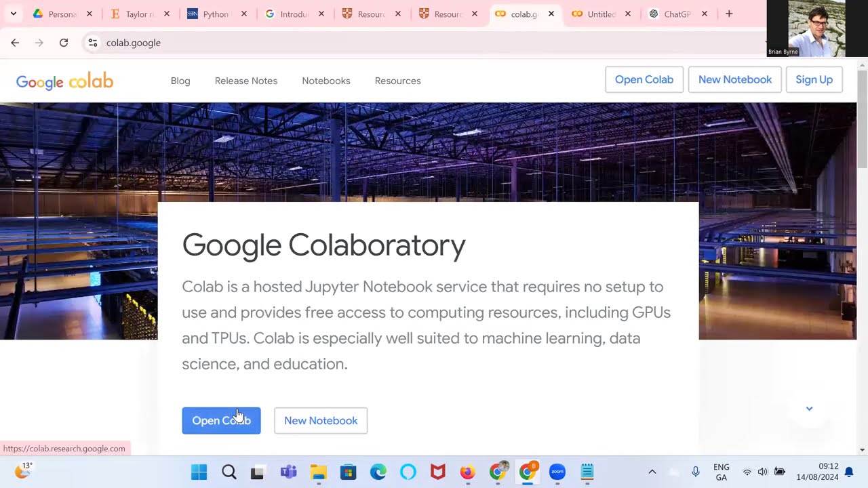This screenshot has height=488, width=868.
Task: Close the ChatGPT tab
Action: point(705,14)
